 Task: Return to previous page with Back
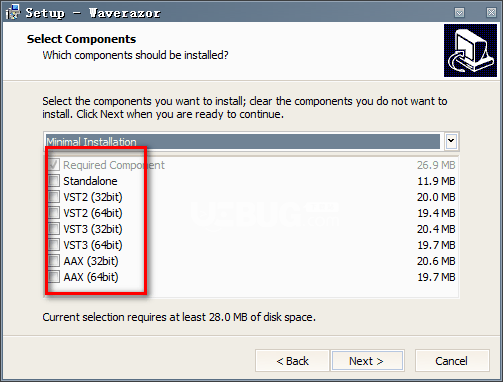pyautogui.click(x=292, y=361)
